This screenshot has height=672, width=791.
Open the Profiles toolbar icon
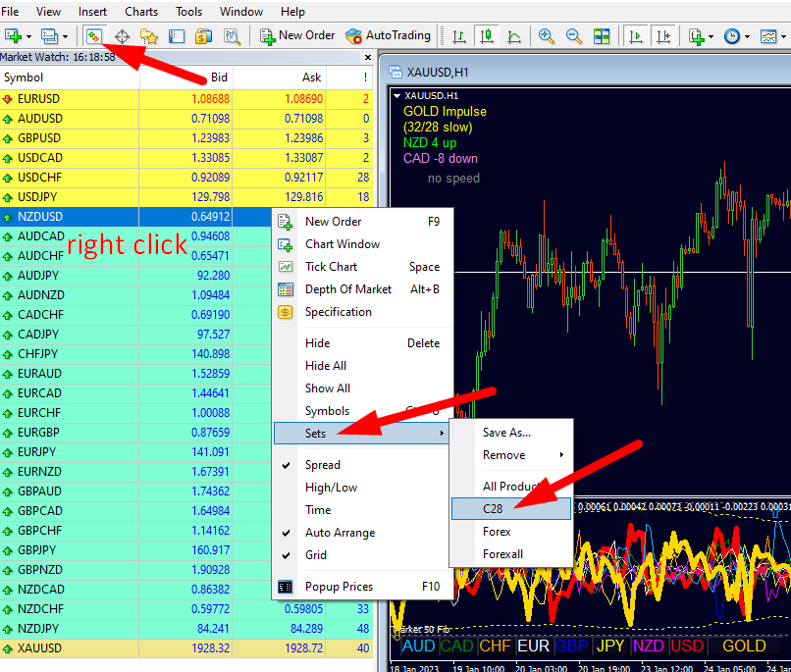point(49,35)
